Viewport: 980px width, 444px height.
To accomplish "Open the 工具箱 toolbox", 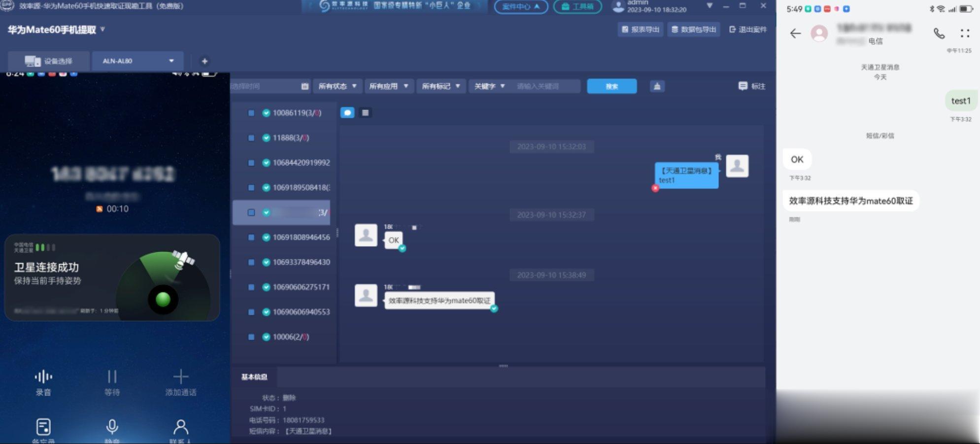I will pos(577,6).
